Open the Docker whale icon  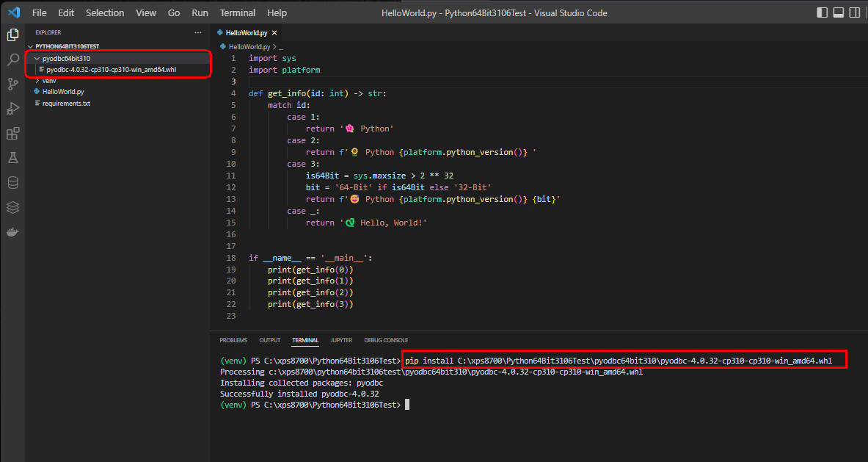coord(12,232)
